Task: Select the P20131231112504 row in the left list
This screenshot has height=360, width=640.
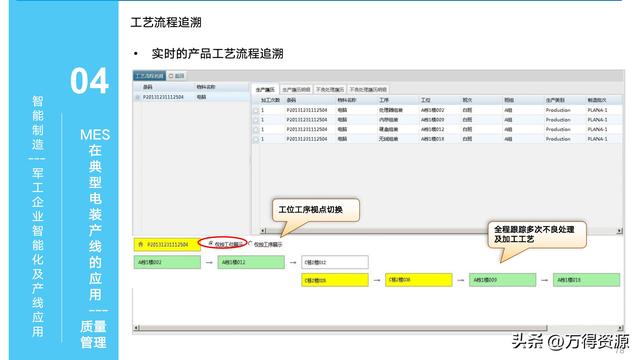Action: pyautogui.click(x=191, y=97)
